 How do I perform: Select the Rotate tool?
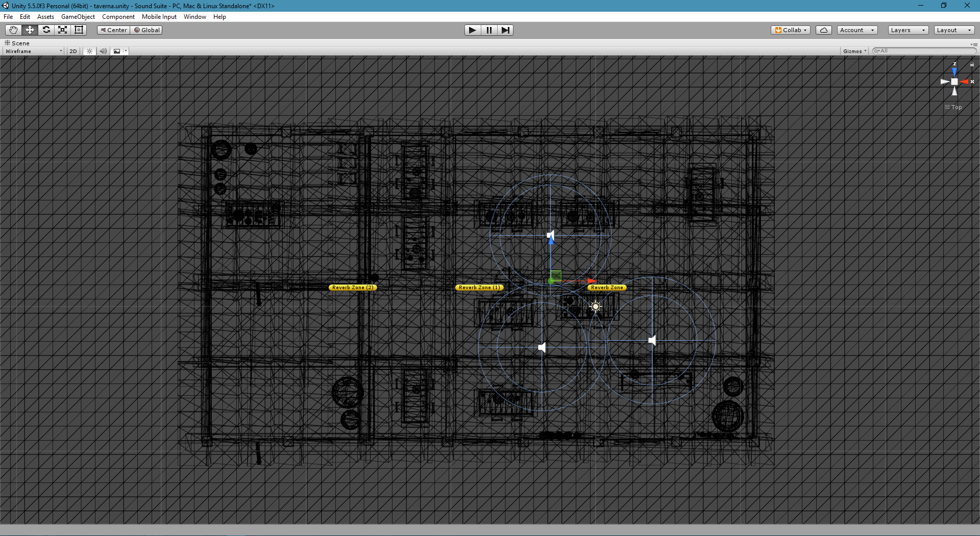tap(46, 30)
